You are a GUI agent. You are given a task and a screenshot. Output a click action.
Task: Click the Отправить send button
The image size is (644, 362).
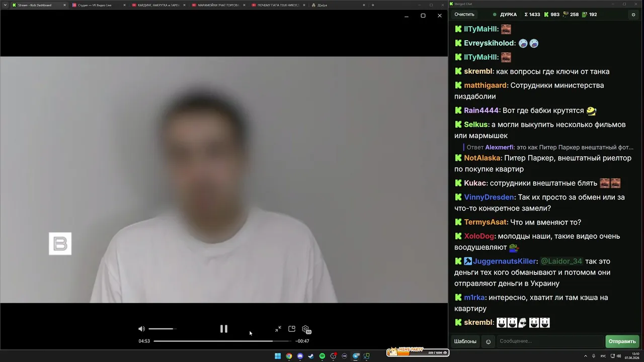(x=622, y=341)
